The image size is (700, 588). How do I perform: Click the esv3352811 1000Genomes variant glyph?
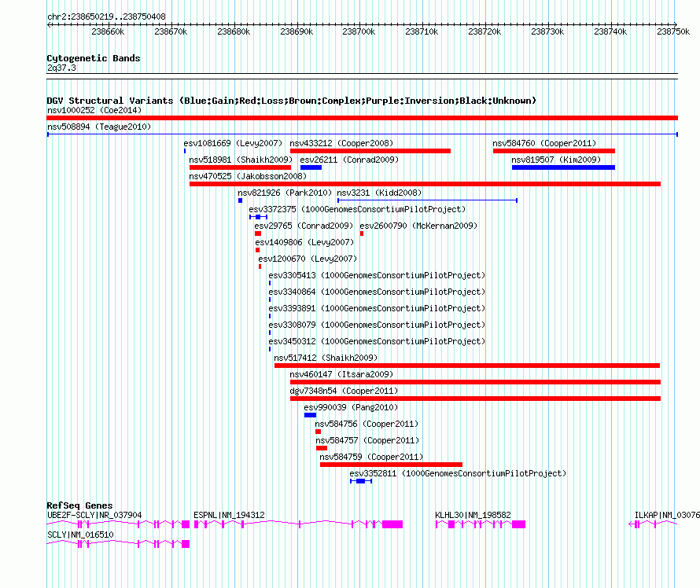coord(361,481)
